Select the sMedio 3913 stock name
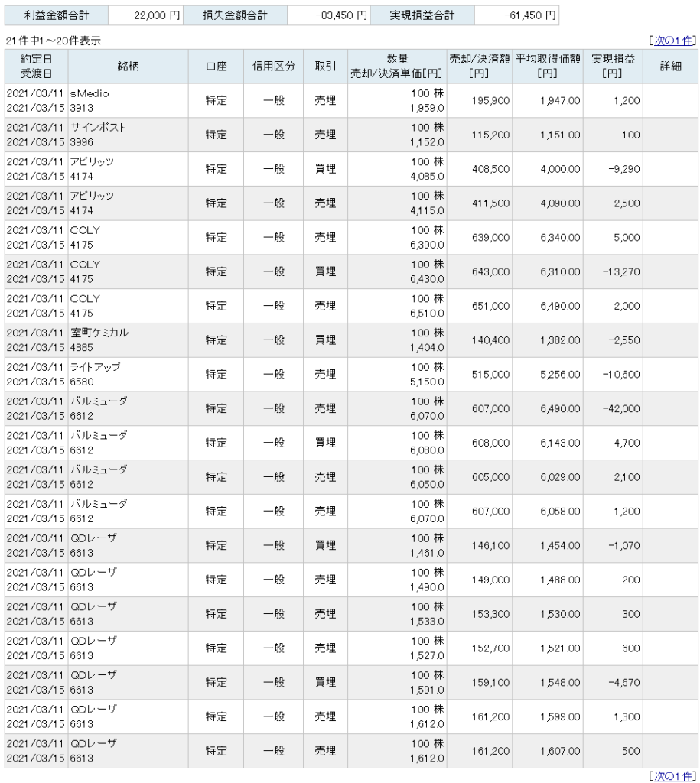The image size is (700, 783). pos(90,100)
